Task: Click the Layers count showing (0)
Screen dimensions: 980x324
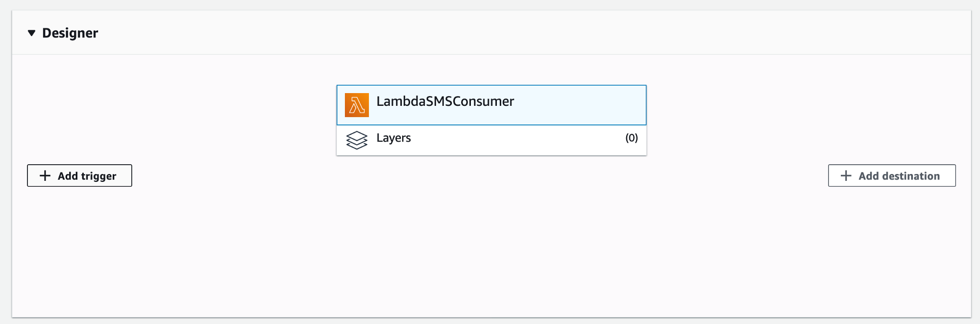Action: 632,138
